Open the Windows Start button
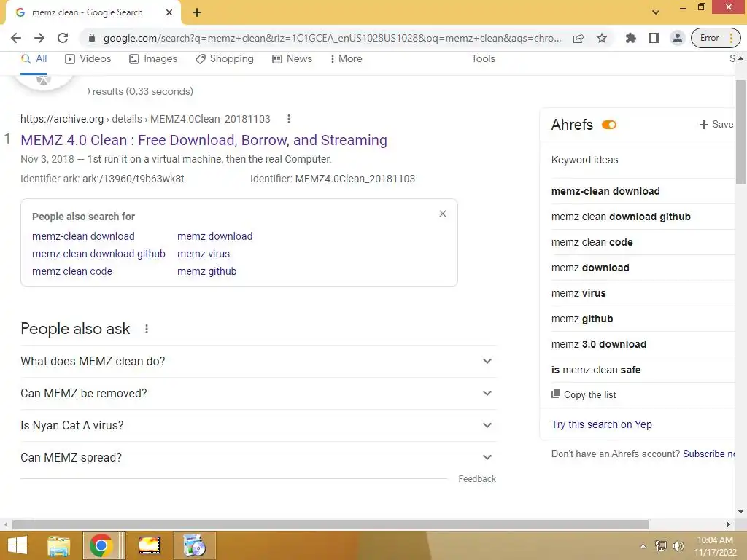 (18, 545)
